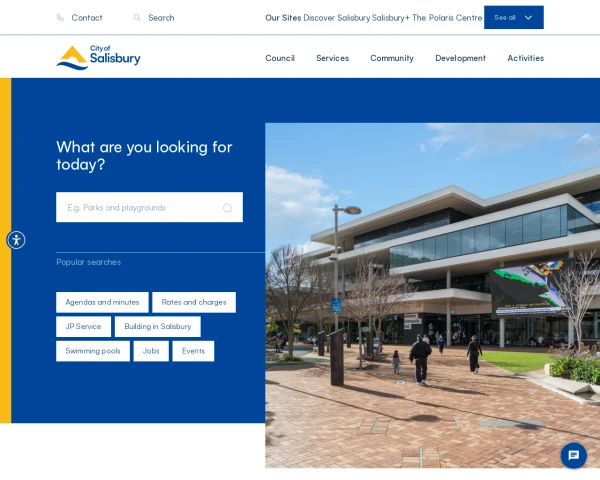Click the Search link in top bar
Image resolution: width=600 pixels, height=480 pixels.
point(161,18)
